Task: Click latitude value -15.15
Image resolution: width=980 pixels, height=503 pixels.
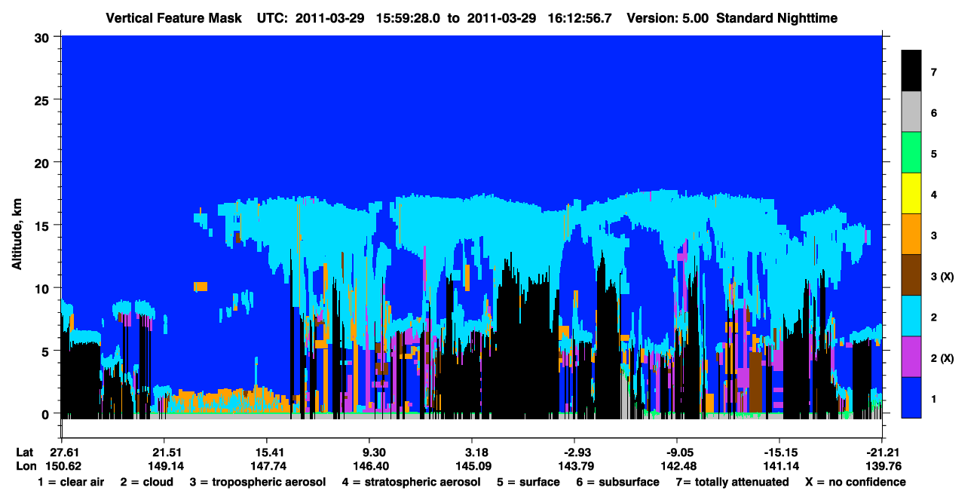Action: (x=779, y=452)
